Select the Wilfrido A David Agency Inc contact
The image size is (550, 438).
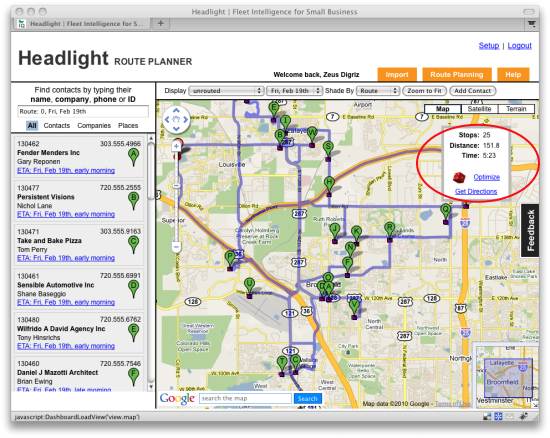coord(79,333)
